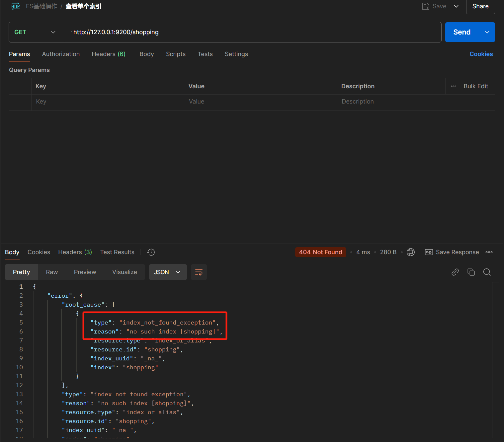504x442 pixels.
Task: Select the response Body tab
Action: tap(12, 252)
